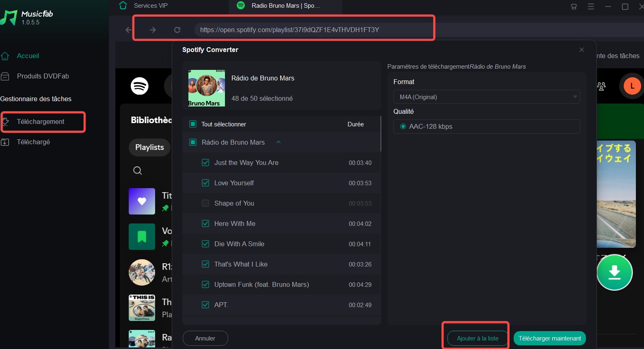Click the download tray icon beside Téléchargé
Image resolution: width=644 pixels, height=349 pixels.
[5, 142]
